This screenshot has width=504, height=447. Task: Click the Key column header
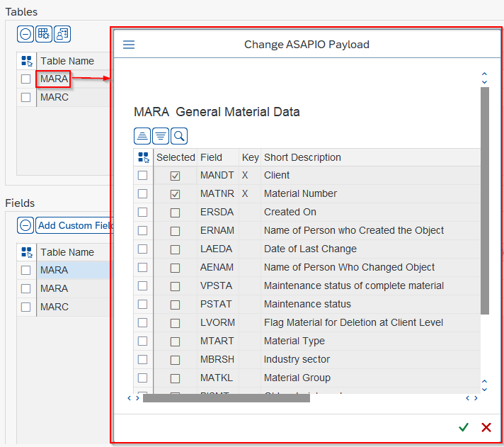tap(251, 157)
